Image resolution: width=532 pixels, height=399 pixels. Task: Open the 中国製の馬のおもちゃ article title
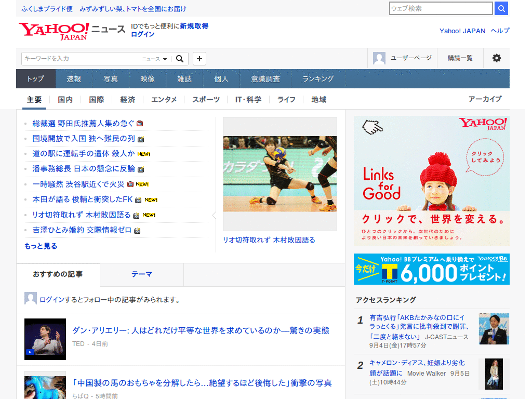[202, 383]
